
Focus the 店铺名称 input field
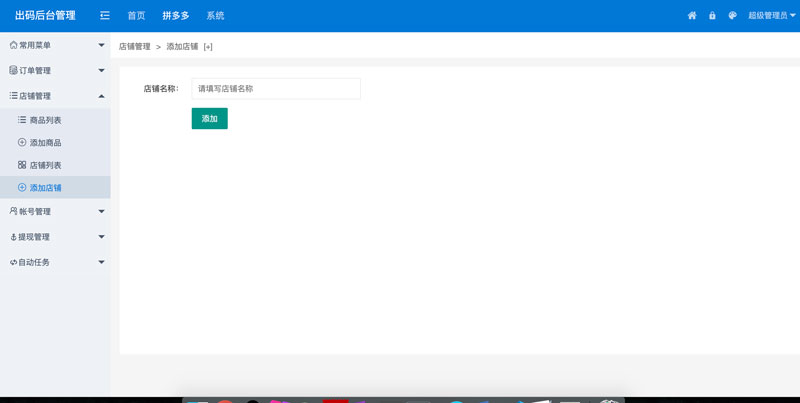tap(276, 89)
